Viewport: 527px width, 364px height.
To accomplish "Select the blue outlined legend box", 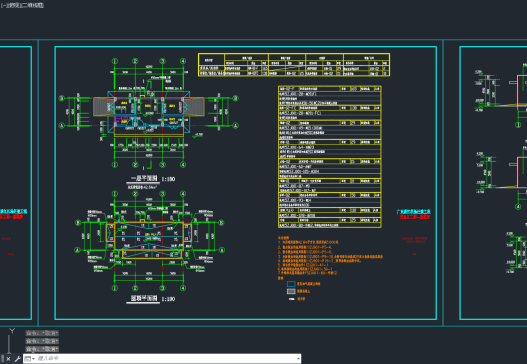I will click(x=291, y=284).
